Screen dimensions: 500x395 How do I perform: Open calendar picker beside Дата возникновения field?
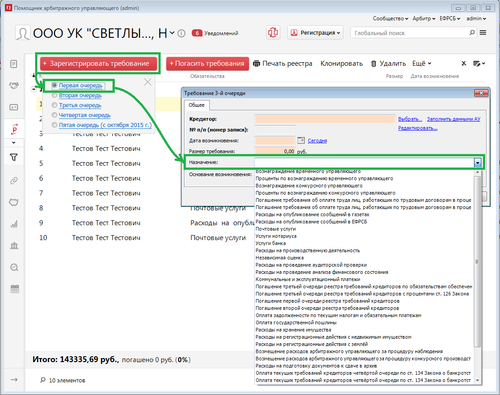pos(301,140)
